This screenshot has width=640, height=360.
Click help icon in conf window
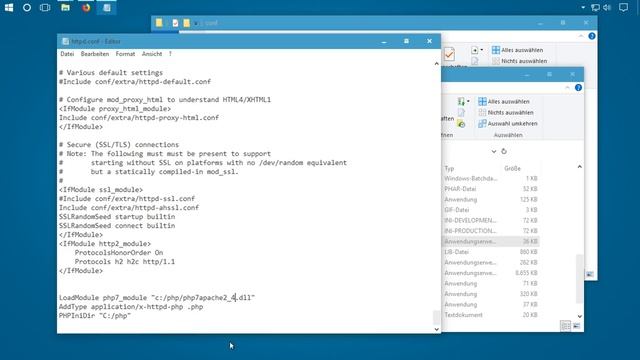592,36
